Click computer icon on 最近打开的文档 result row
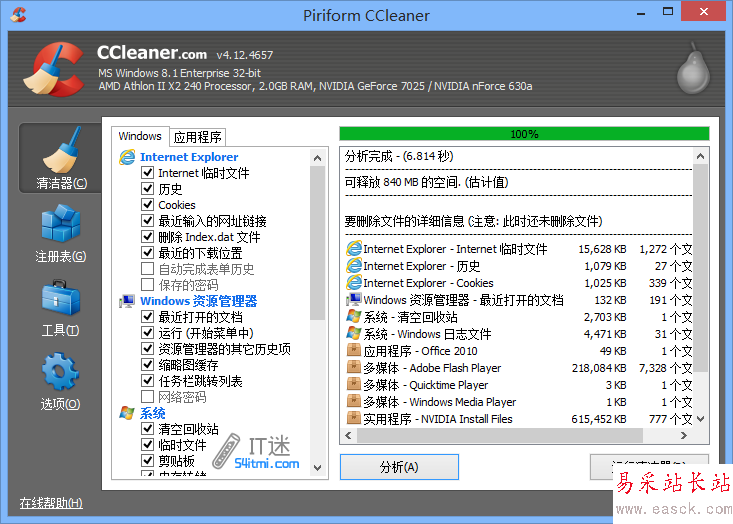 coord(354,300)
